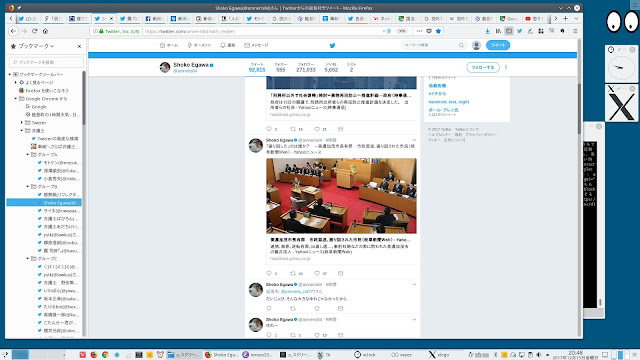
Task: Toggle the sidebar toolbar button
Action: click(x=509, y=31)
